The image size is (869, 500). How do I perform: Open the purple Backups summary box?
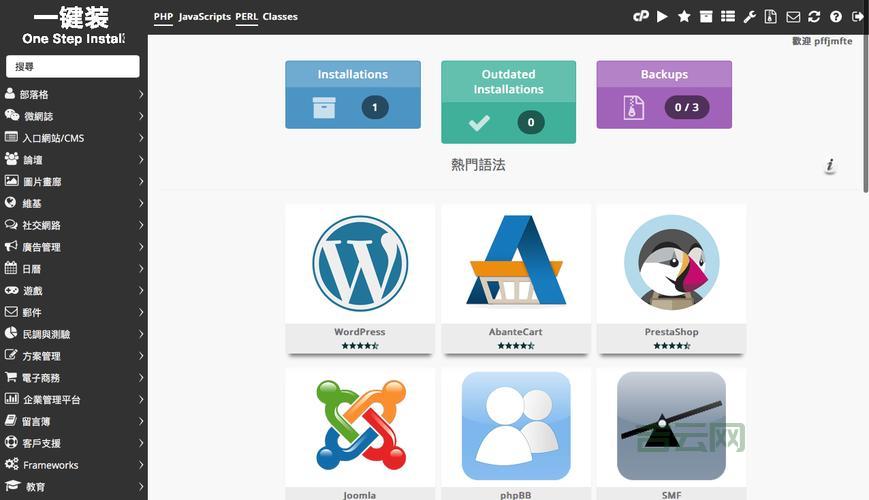[664, 95]
